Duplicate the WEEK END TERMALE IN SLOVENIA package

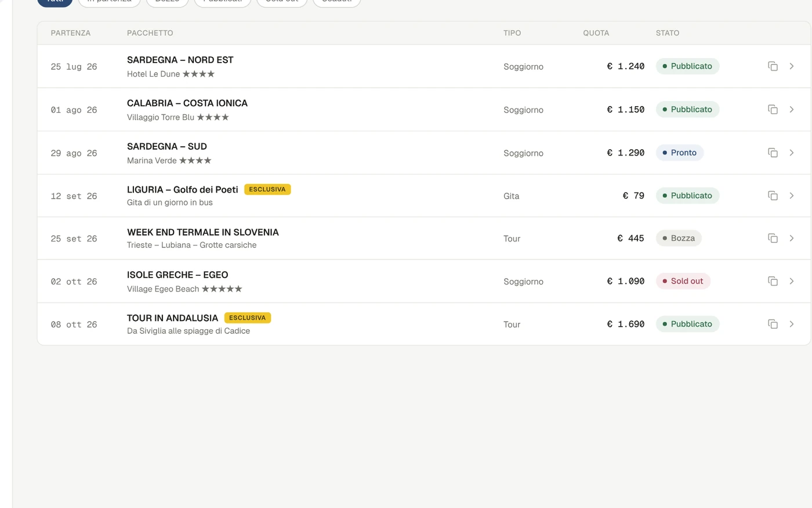[773, 238]
